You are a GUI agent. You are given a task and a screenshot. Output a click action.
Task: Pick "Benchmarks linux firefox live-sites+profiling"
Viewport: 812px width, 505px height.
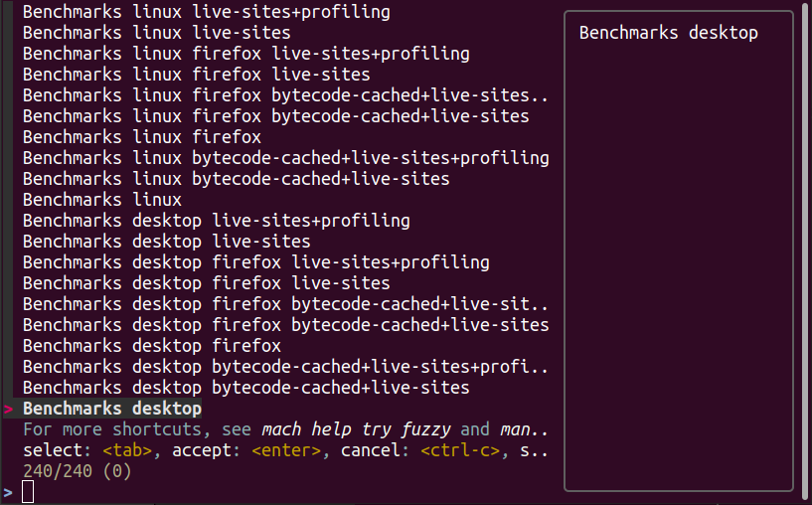coord(245,54)
